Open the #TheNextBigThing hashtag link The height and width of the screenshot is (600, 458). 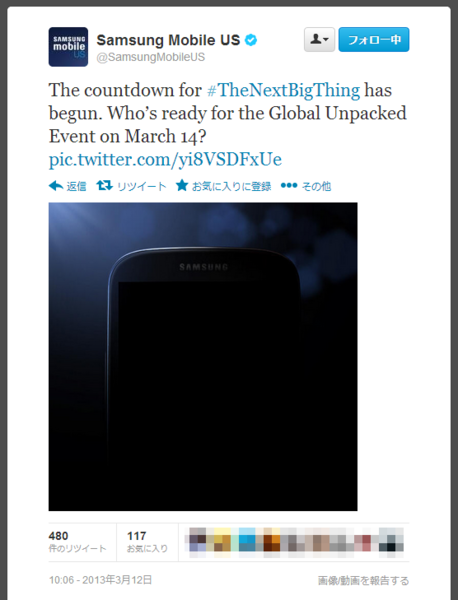[x=283, y=90]
